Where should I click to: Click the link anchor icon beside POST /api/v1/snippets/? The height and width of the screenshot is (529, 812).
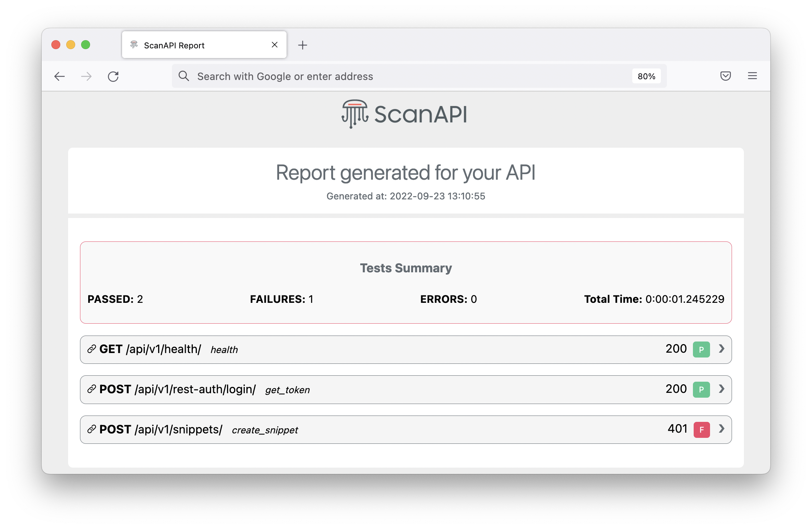[91, 429]
